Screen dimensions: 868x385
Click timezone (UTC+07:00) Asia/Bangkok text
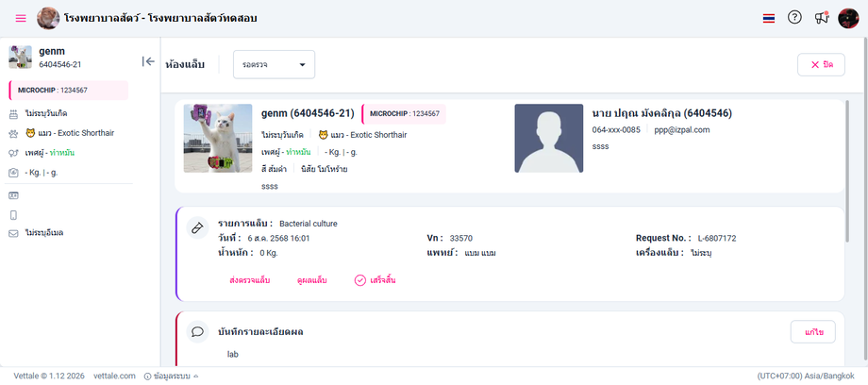pos(806,376)
